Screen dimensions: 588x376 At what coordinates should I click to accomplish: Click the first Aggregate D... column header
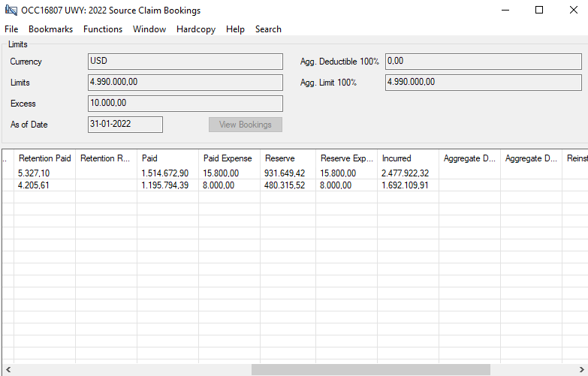click(x=469, y=158)
